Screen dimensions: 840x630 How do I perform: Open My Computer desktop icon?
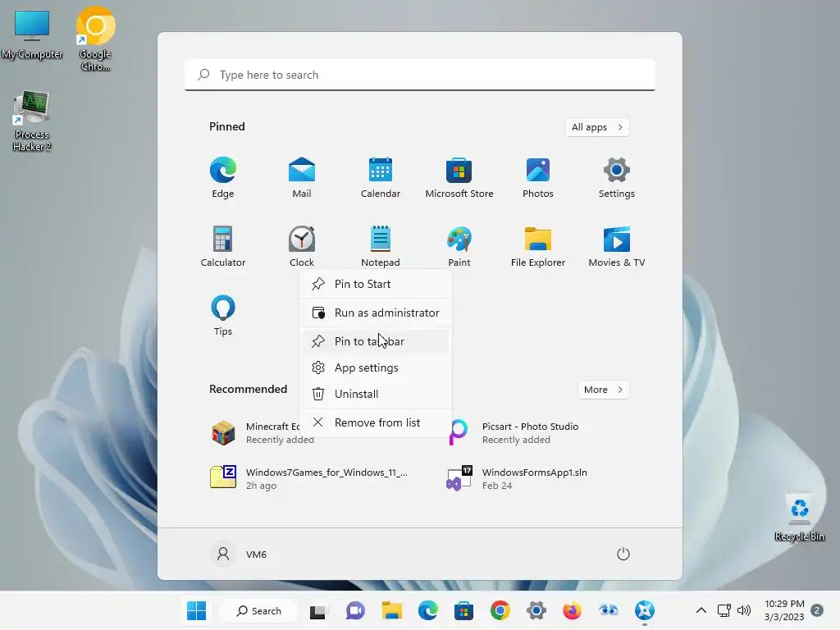coord(32,34)
